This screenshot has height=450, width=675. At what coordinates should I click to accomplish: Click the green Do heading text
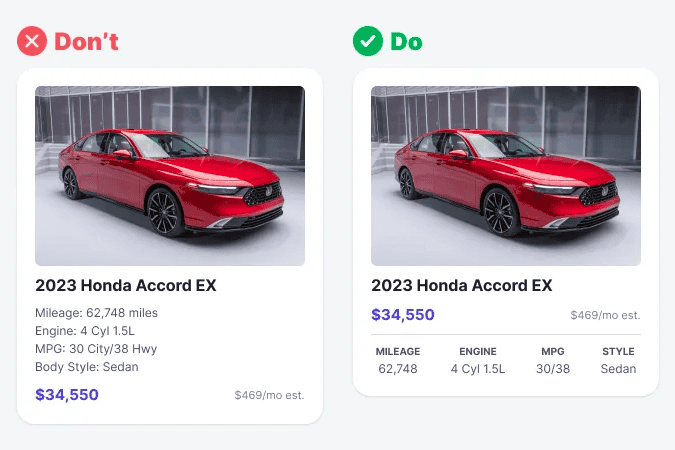coord(406,42)
